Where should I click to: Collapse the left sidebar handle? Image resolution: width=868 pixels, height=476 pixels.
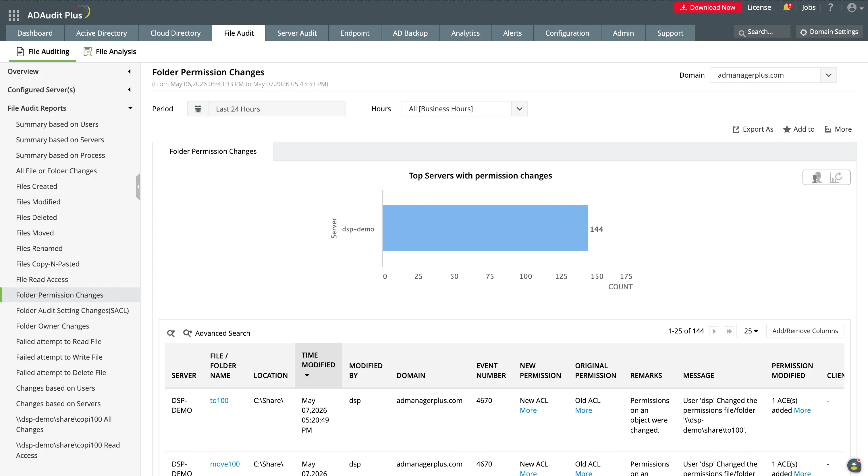[138, 187]
